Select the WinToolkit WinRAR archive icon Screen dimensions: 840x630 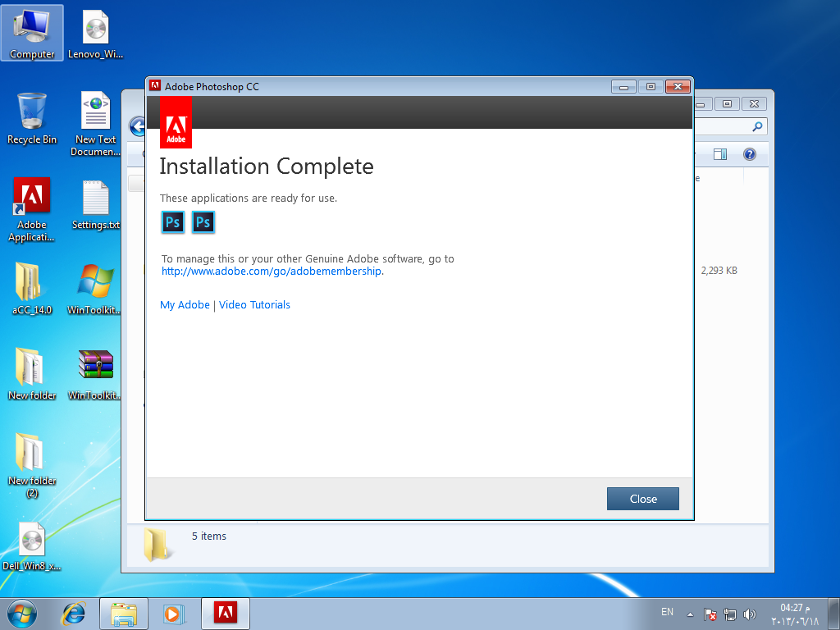pyautogui.click(x=94, y=374)
